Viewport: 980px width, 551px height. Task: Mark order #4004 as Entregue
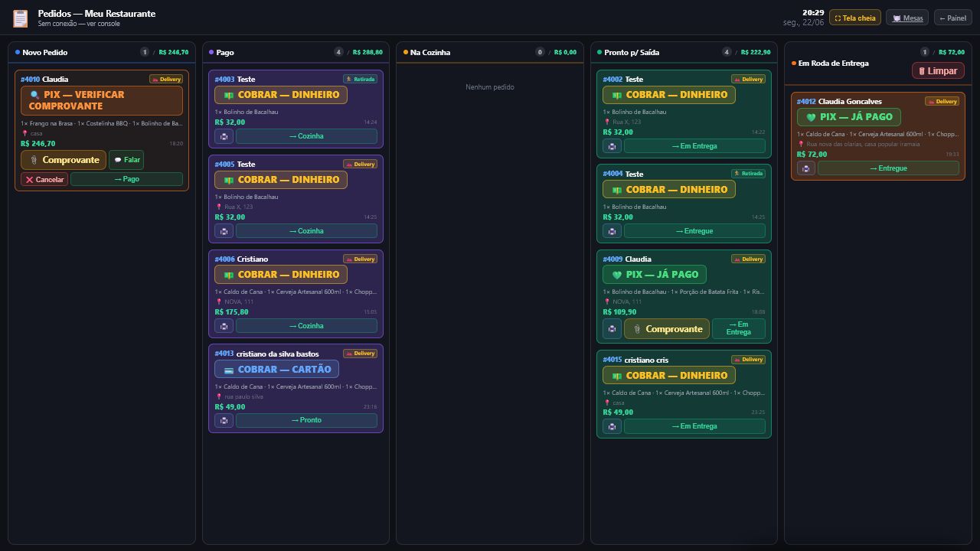[694, 231]
